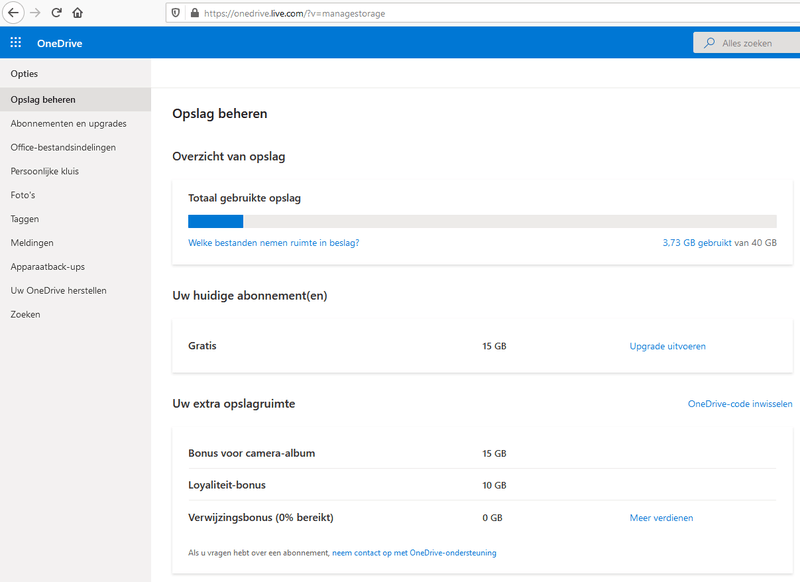The width and height of the screenshot is (800, 582).
Task: Click the OneDrive header title
Action: (x=60, y=43)
